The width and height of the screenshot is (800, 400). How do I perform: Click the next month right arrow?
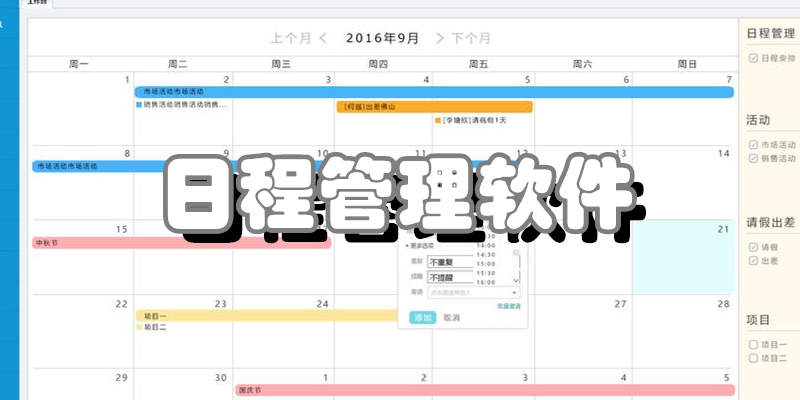pos(440,39)
